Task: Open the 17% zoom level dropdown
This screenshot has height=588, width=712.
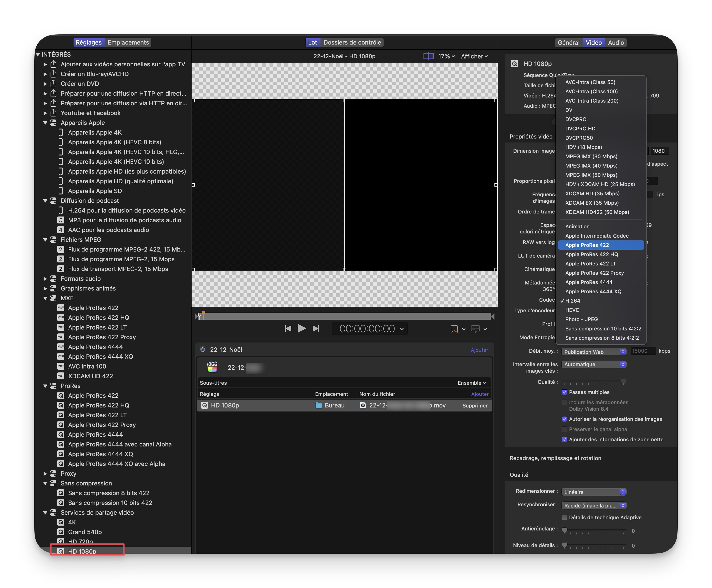Action: (x=446, y=56)
